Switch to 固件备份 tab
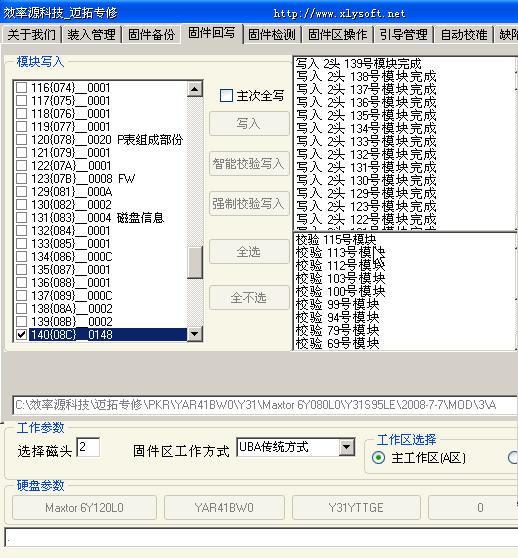 (x=151, y=35)
